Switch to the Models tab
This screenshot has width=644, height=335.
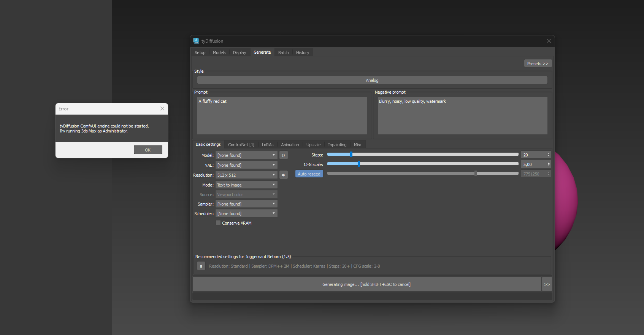pyautogui.click(x=219, y=53)
